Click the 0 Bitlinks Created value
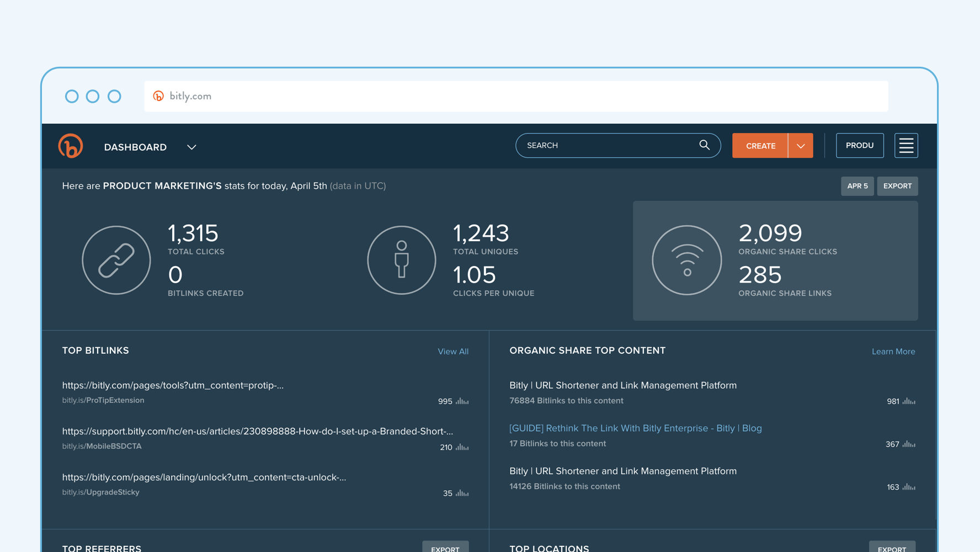Viewport: 980px width, 552px height. (x=175, y=274)
